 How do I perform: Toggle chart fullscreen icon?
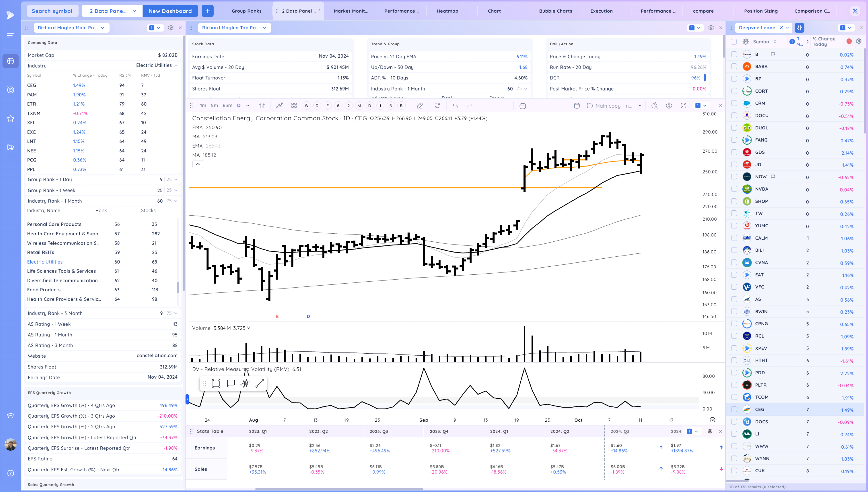point(683,106)
